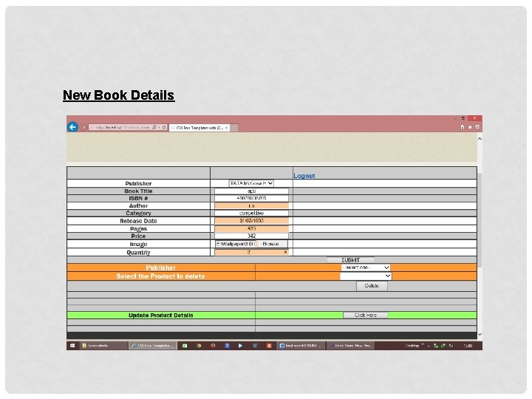This screenshot has width=532, height=399.
Task: Click the Quantity input field
Action: pyautogui.click(x=251, y=252)
